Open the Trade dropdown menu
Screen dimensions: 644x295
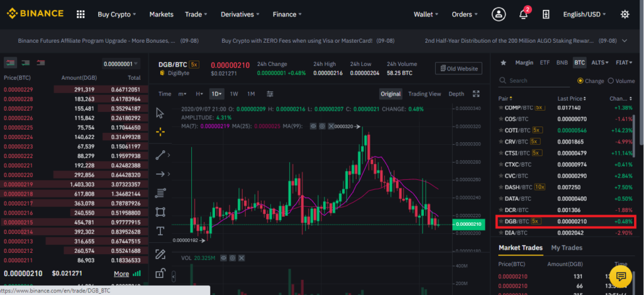(196, 14)
